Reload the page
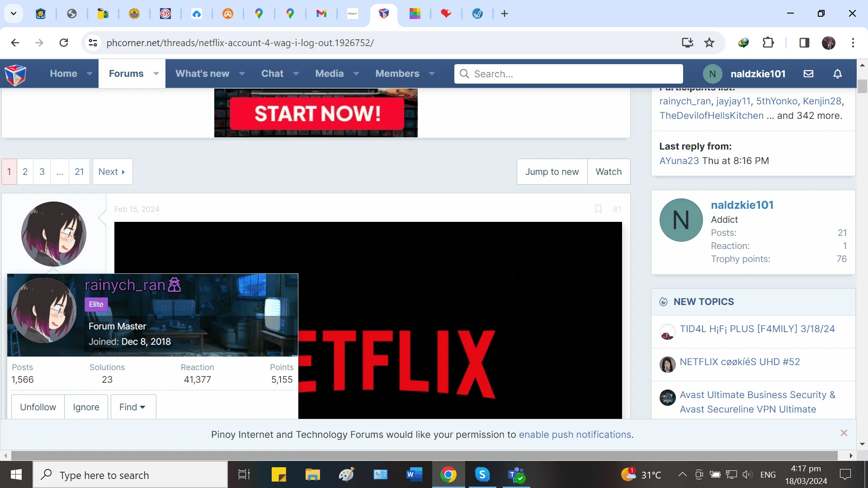Image resolution: width=868 pixels, height=488 pixels. coord(64,43)
